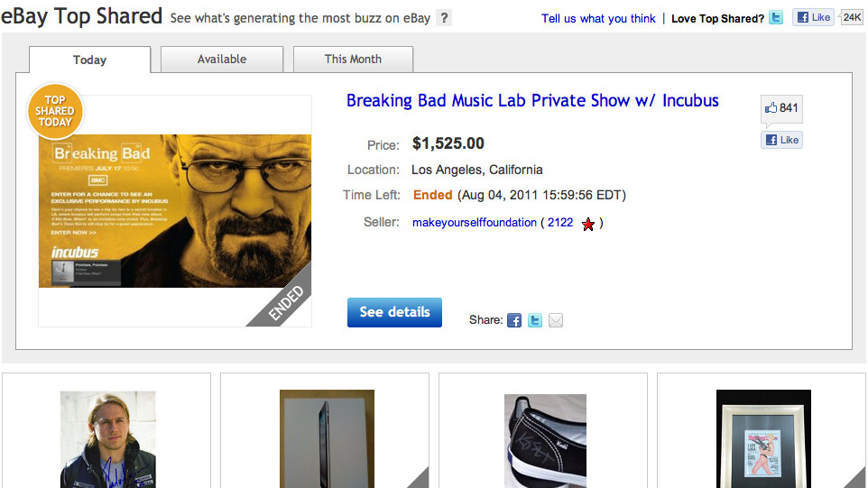Image resolution: width=868 pixels, height=488 pixels.
Task: Open the Breaking Bad promo image
Action: click(x=175, y=211)
